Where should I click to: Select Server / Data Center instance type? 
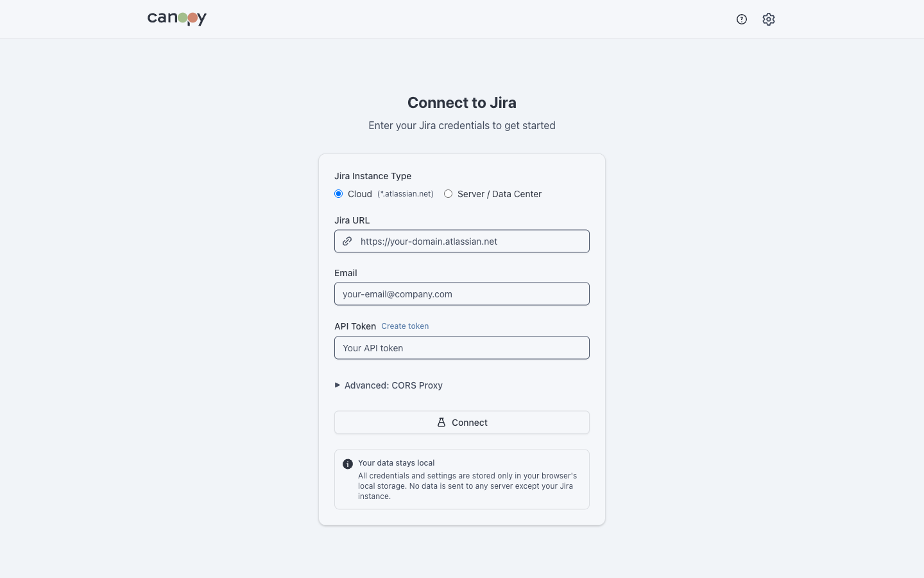[448, 193]
